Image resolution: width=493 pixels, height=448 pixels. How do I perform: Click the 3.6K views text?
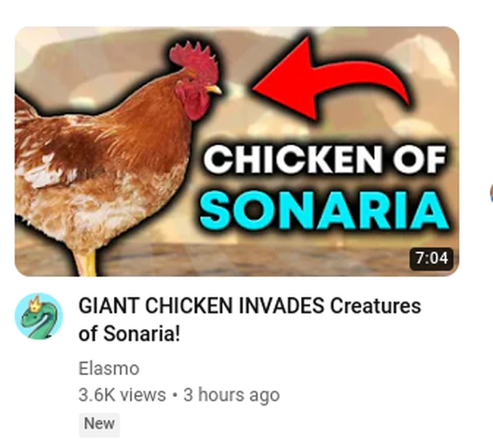(122, 395)
